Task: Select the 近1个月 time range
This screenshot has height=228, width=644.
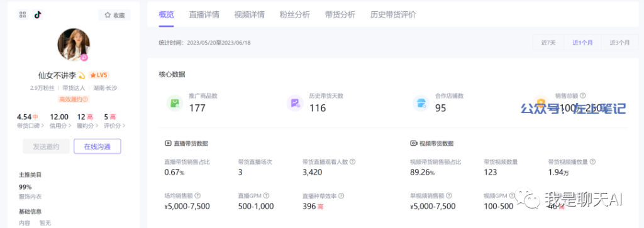Action: click(583, 43)
